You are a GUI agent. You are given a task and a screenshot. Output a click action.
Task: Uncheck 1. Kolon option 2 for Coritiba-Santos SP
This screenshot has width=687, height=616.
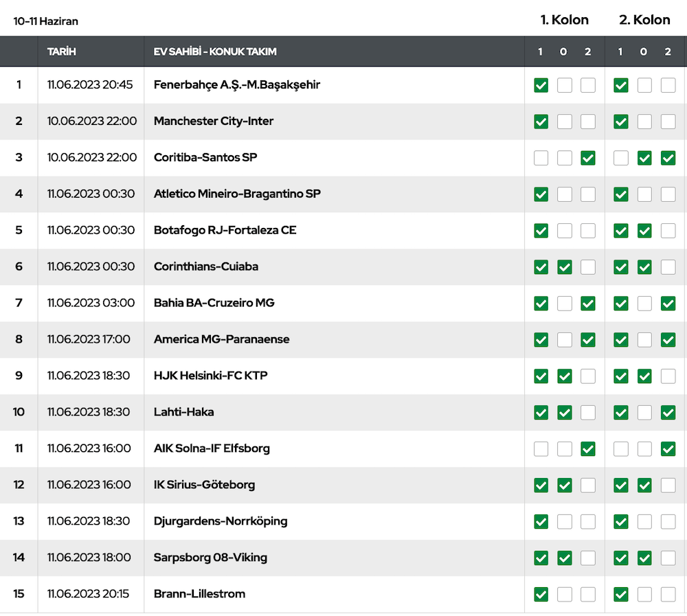click(588, 158)
